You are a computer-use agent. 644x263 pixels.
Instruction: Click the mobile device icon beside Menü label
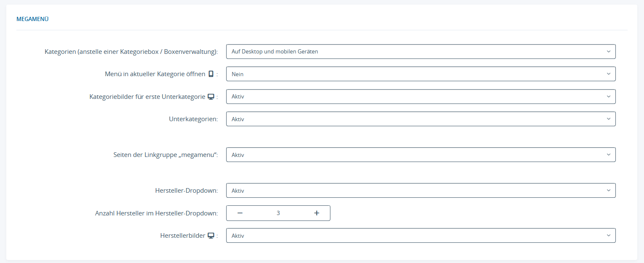point(211,74)
